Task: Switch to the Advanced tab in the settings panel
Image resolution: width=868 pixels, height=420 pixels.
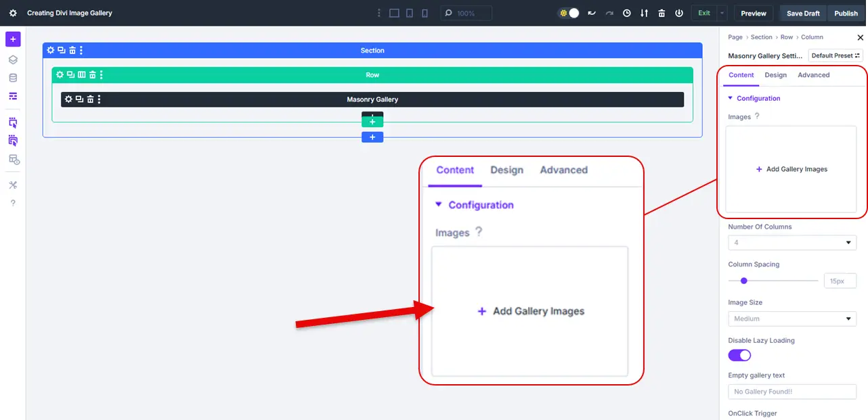Action: (814, 75)
